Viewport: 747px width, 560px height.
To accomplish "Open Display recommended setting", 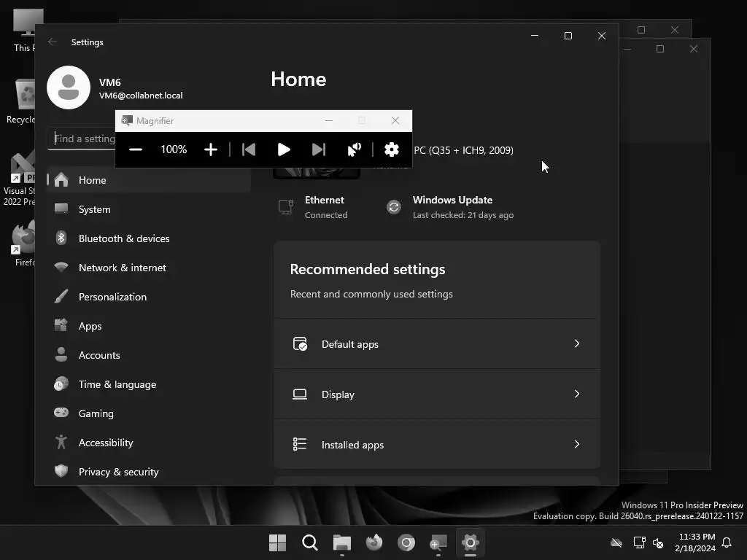I will [x=437, y=394].
